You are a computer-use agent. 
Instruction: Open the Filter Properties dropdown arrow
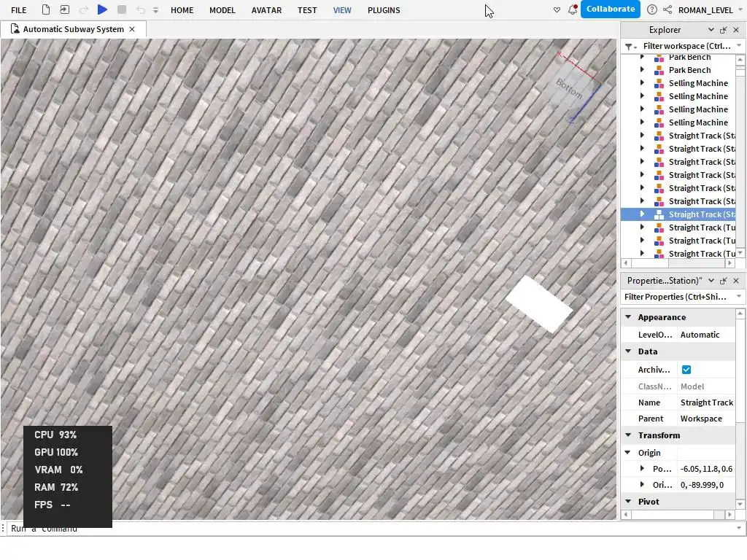(740, 297)
